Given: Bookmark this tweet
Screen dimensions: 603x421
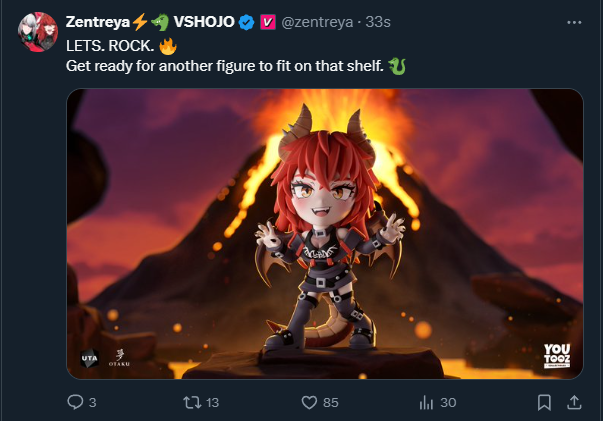Looking at the screenshot, I should 544,402.
